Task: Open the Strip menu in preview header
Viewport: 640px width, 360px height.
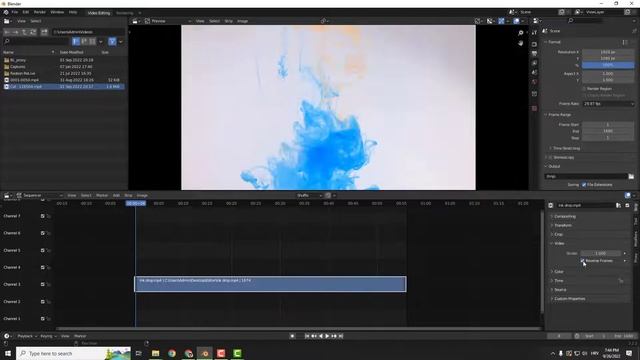Action: point(228,21)
